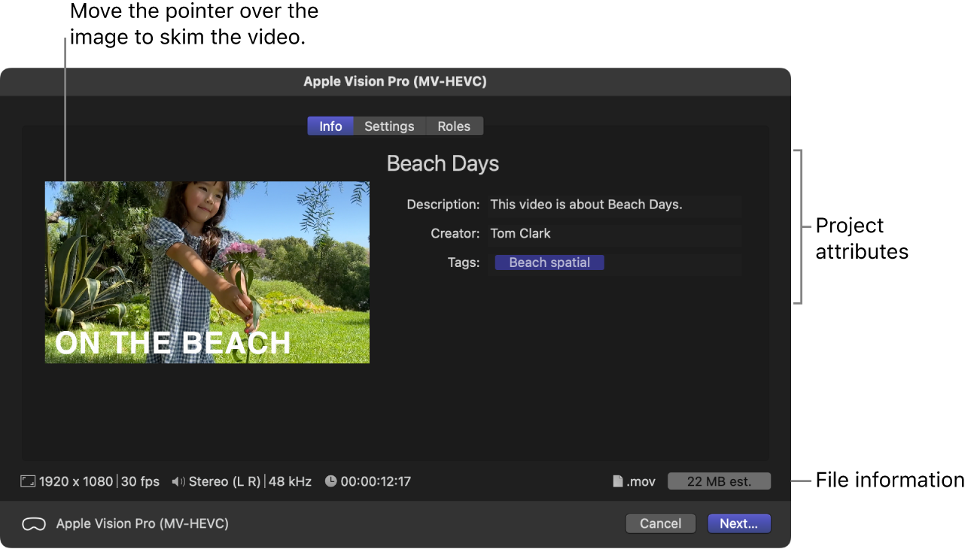This screenshot has width=980, height=549.
Task: Click the Creator field showing Tom Clark
Action: (x=520, y=233)
